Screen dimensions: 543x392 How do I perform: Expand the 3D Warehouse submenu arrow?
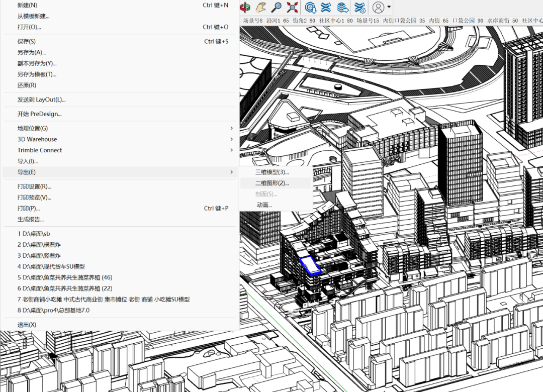click(x=231, y=139)
